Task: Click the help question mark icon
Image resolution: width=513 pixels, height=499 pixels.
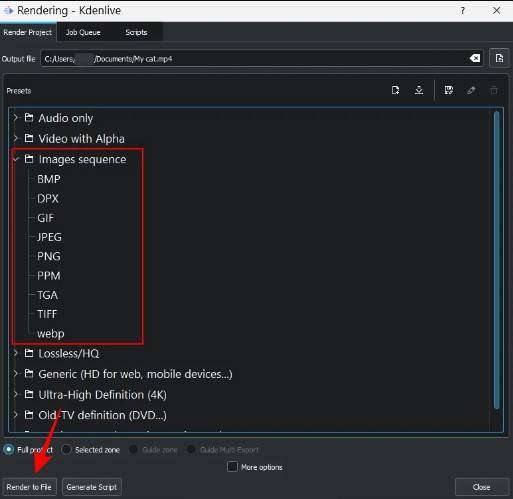Action: pyautogui.click(x=463, y=11)
